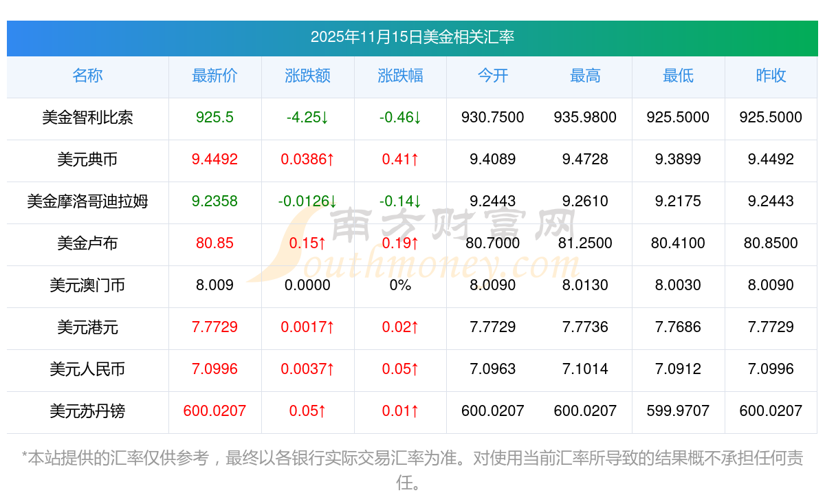Viewport: 825px width, 504px height.
Task: Click low price 599.9707
Action: 678,411
